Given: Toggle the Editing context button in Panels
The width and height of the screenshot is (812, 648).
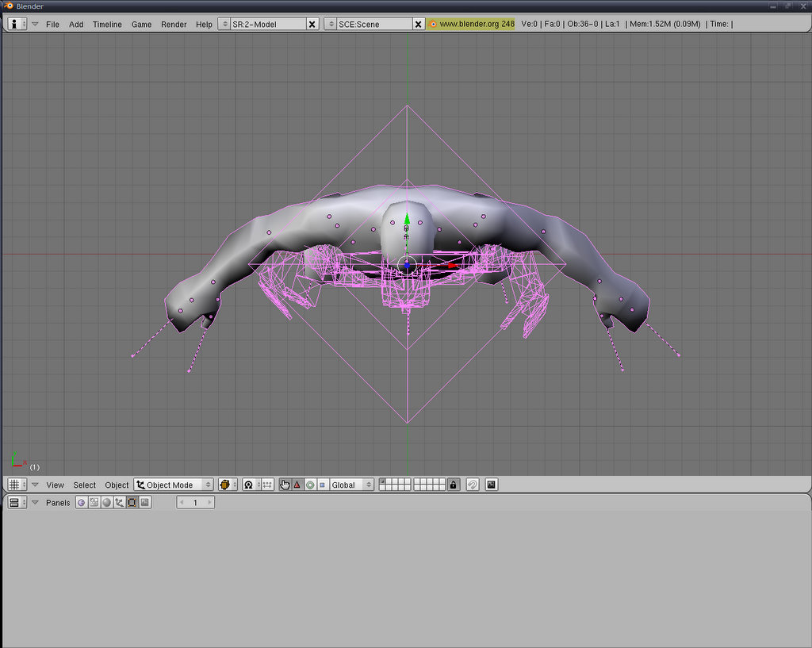Looking at the screenshot, I should 132,503.
